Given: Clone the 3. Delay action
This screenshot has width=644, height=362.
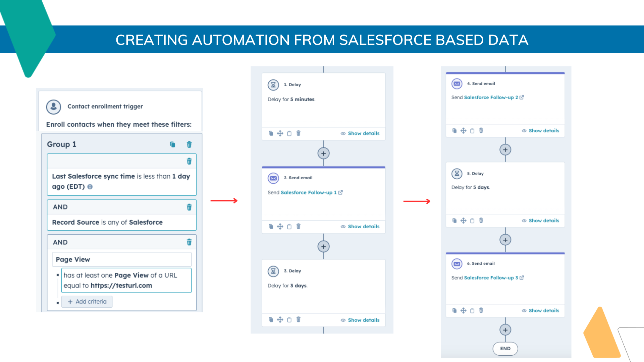Looking at the screenshot, I should point(271,320).
